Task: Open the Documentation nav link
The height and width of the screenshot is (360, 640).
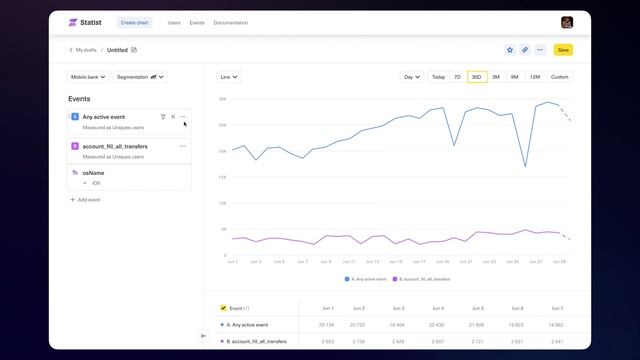Action: [231, 23]
